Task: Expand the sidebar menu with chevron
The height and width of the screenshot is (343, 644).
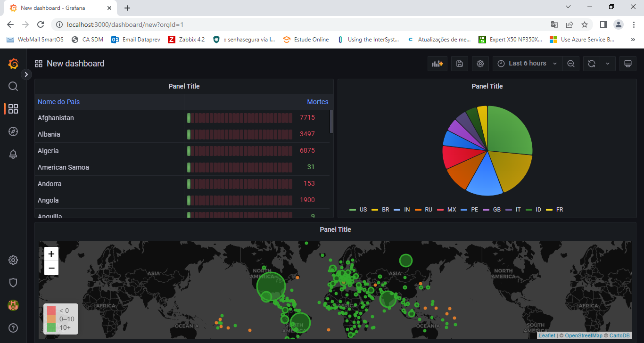Action: click(x=26, y=74)
